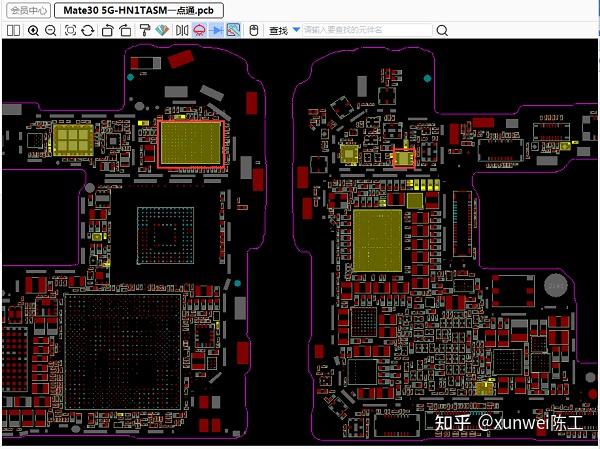
Task: Select the paint roller highlight tool
Action: point(145,30)
